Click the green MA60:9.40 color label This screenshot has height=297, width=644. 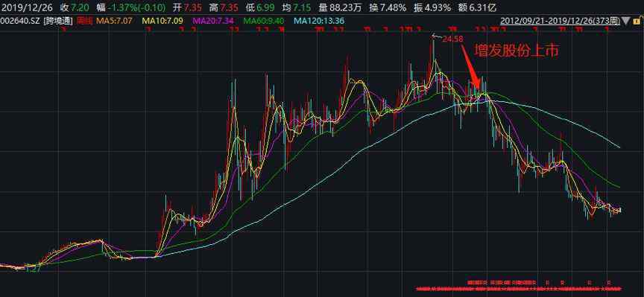pyautogui.click(x=264, y=21)
